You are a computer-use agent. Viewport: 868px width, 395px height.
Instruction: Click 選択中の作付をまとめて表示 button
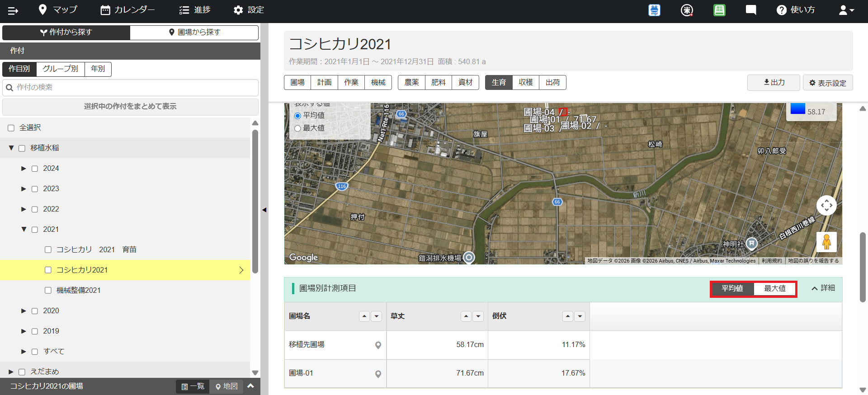(x=130, y=107)
